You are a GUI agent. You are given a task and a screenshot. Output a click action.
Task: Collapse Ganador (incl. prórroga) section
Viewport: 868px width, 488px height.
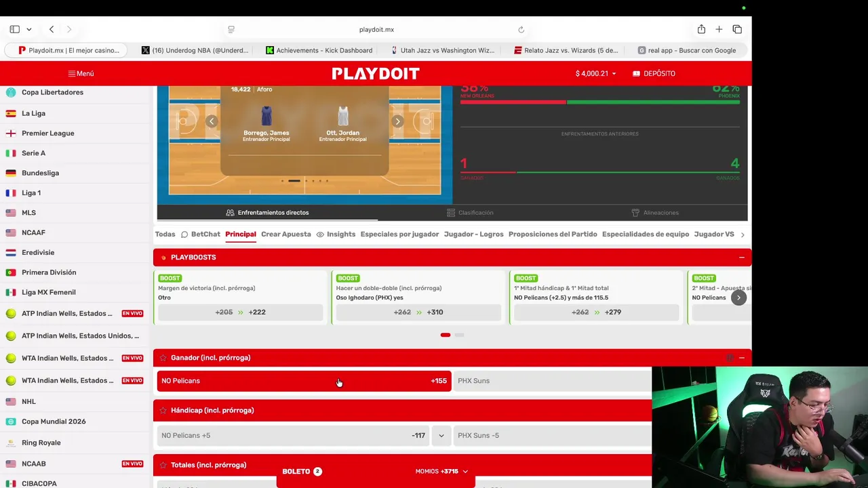pyautogui.click(x=741, y=358)
